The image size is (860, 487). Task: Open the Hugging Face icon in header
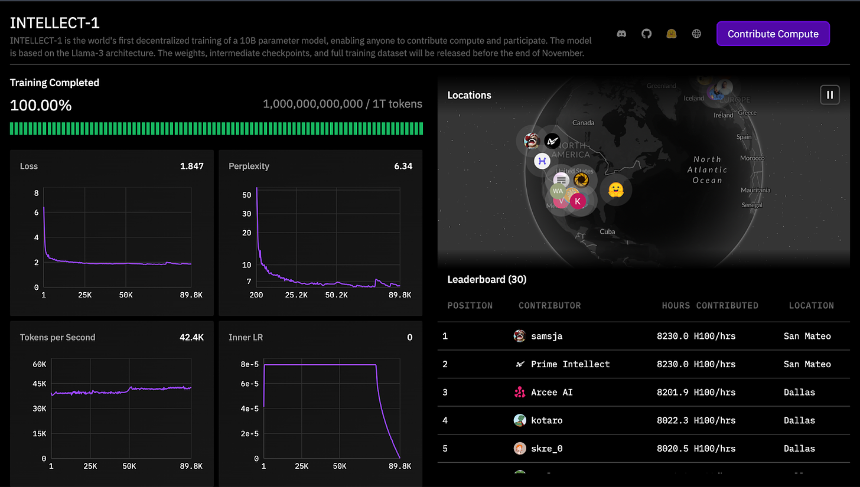[x=671, y=34]
